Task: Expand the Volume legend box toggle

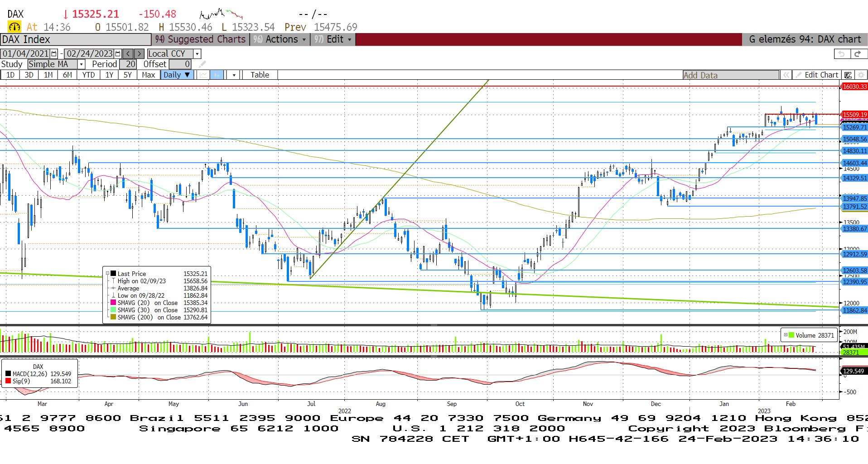Action: pos(786,335)
